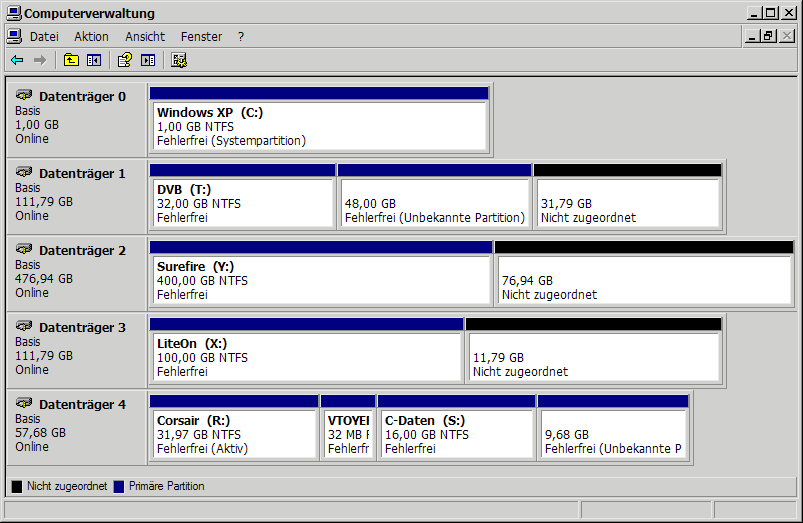
Task: Select the 11,79 GB unallocated space
Action: tap(594, 351)
